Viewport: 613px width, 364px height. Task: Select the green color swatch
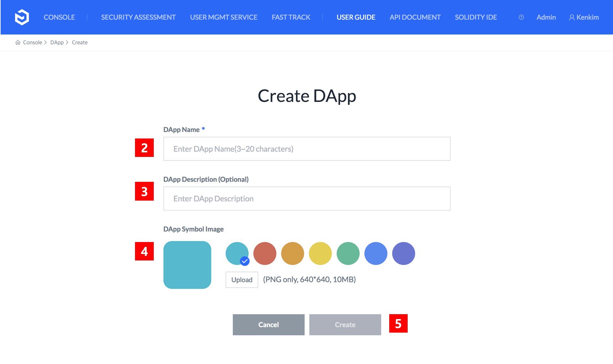(x=348, y=253)
